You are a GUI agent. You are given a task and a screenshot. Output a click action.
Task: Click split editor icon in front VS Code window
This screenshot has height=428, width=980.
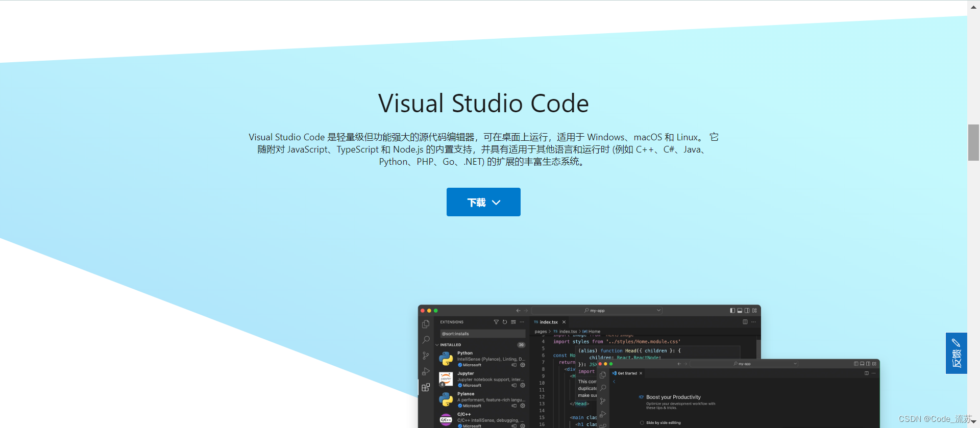[x=867, y=373]
